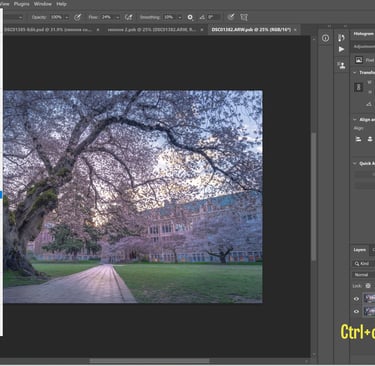
Task: Open the Clone Source panel icon
Action: click(x=341, y=65)
